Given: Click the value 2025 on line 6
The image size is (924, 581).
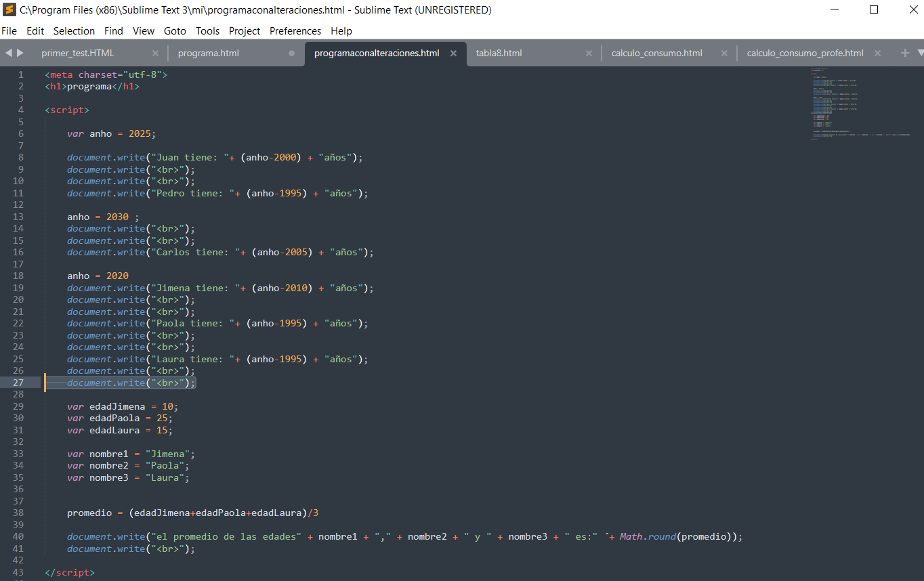Looking at the screenshot, I should pos(140,133).
